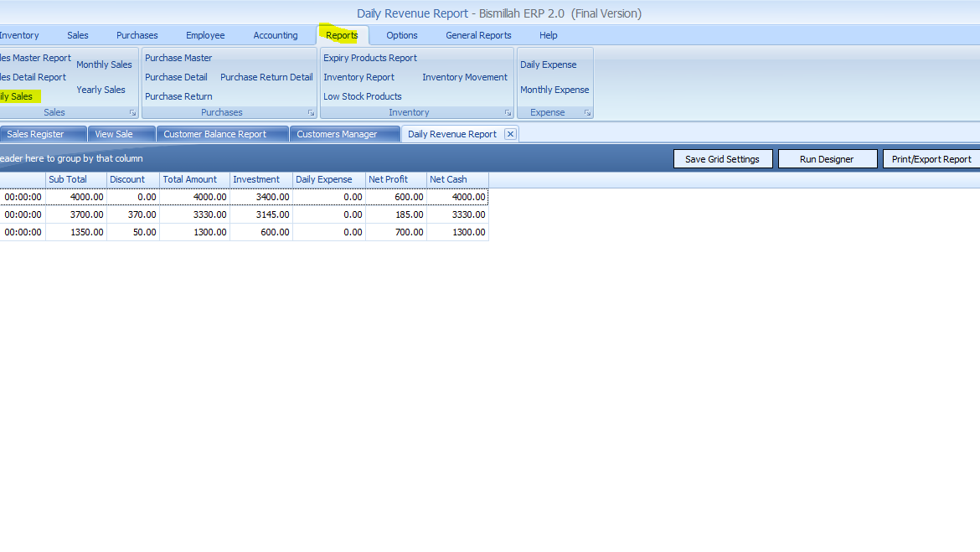Switch to the Accounting ribbon tab
The height and width of the screenshot is (552, 980).
[x=276, y=35]
